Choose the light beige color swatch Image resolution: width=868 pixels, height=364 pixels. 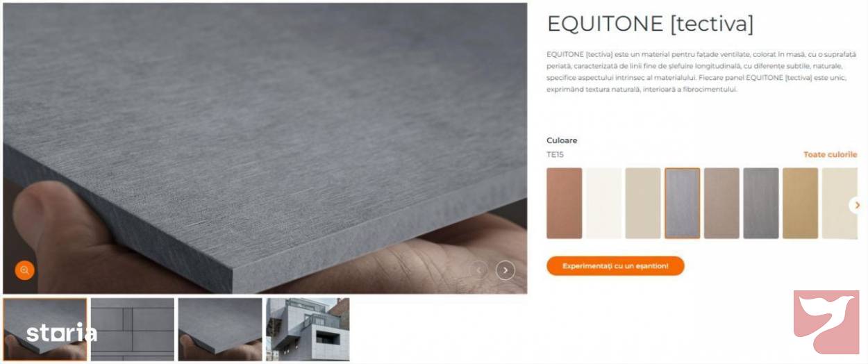643,204
